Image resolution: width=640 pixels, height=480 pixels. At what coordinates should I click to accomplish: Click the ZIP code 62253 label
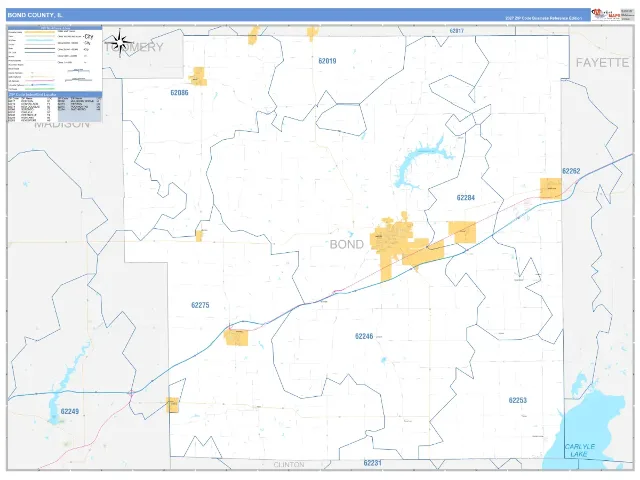pyautogui.click(x=518, y=400)
